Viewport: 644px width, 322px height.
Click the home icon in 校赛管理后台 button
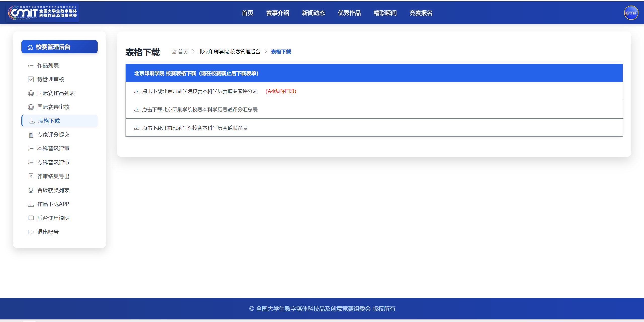pyautogui.click(x=30, y=47)
